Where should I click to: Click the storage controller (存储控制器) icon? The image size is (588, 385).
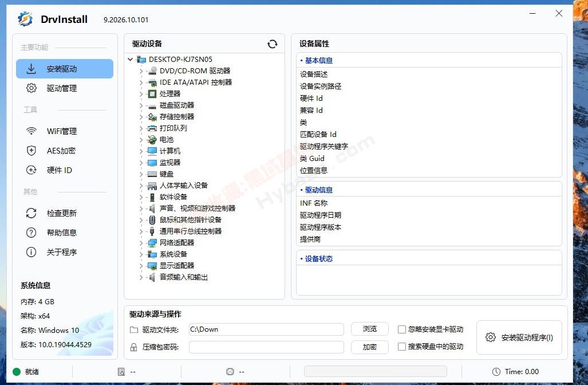pyautogui.click(x=152, y=117)
